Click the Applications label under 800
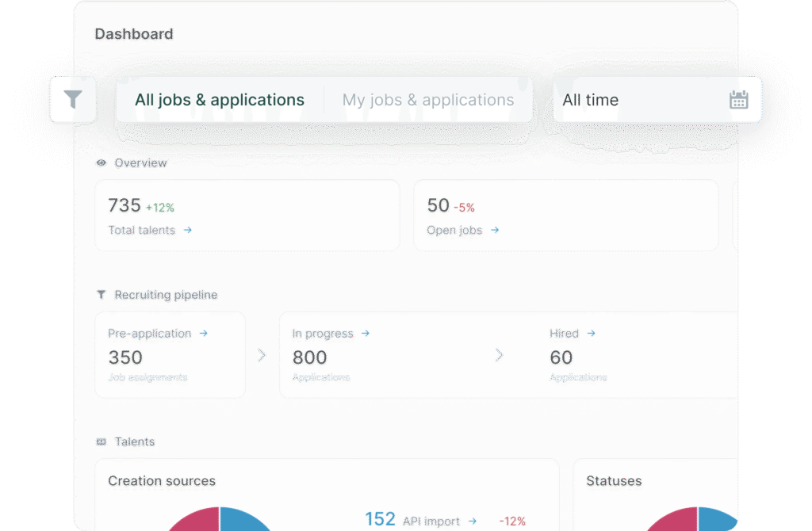Image resolution: width=812 pixels, height=531 pixels. click(321, 377)
